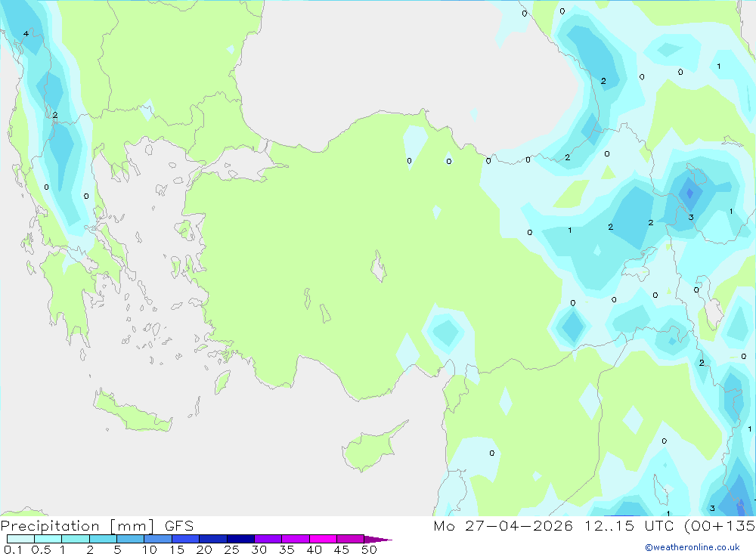Click the 40–45 mm magenta legend swatch
Screen dimensions: 756x554
[323, 539]
